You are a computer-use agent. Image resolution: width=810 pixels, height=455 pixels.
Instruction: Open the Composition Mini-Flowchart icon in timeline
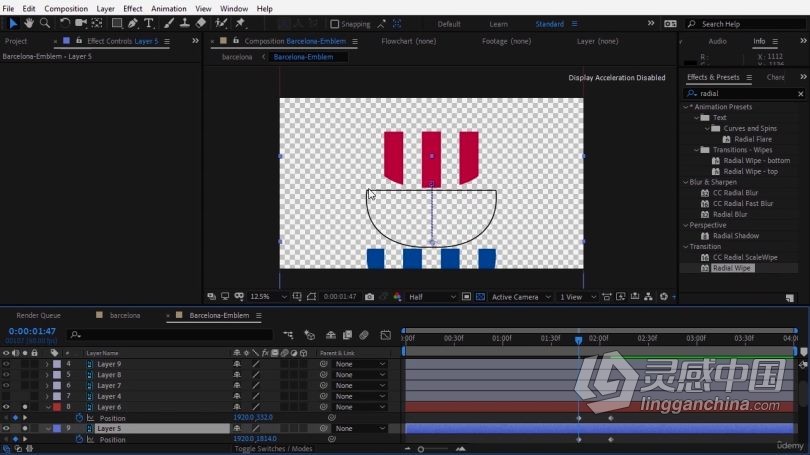click(288, 335)
